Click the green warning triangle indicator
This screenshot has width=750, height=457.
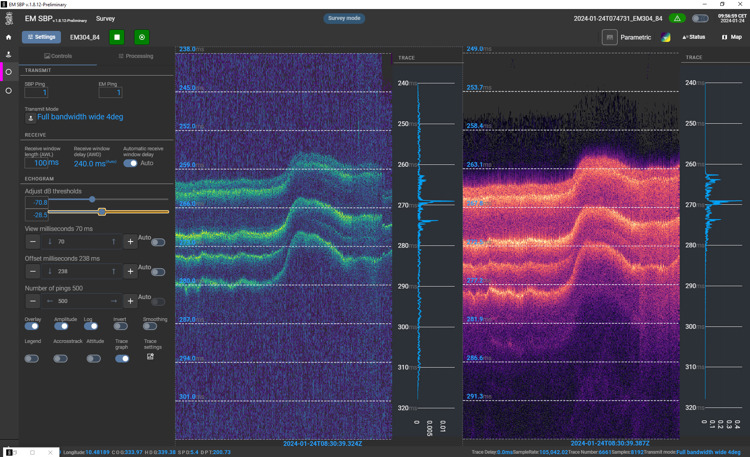click(x=677, y=18)
